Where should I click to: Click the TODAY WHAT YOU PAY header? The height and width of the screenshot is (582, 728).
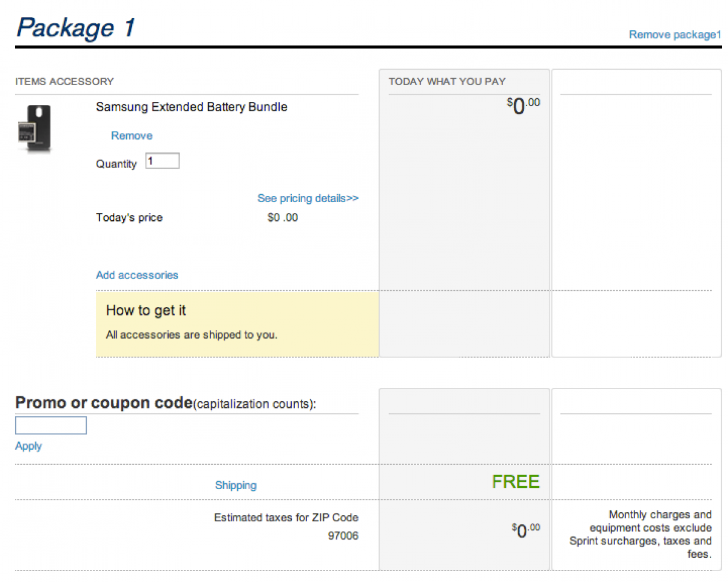[447, 81]
